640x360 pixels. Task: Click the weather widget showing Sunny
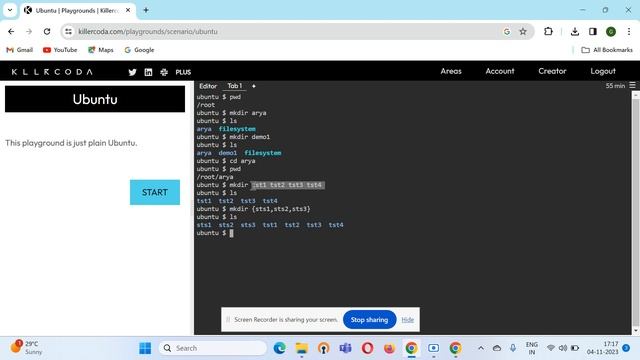pyautogui.click(x=27, y=348)
